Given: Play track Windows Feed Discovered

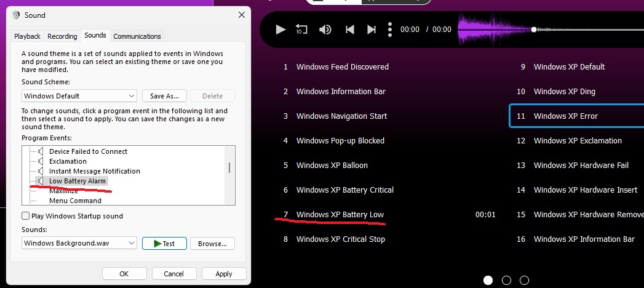Looking at the screenshot, I should point(343,66).
